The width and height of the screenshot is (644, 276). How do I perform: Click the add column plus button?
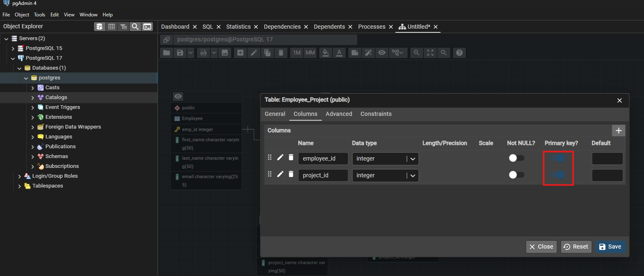click(x=619, y=131)
